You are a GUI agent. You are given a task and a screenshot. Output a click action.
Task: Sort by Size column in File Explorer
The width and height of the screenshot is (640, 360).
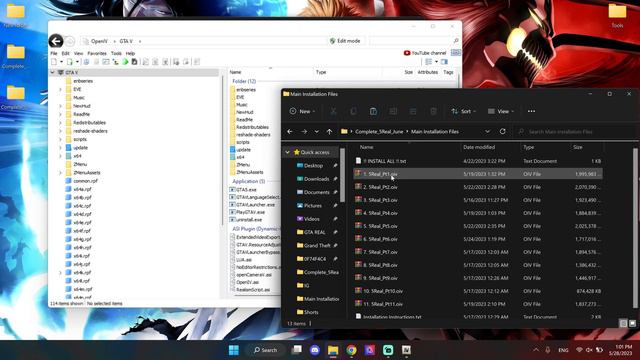tap(578, 147)
